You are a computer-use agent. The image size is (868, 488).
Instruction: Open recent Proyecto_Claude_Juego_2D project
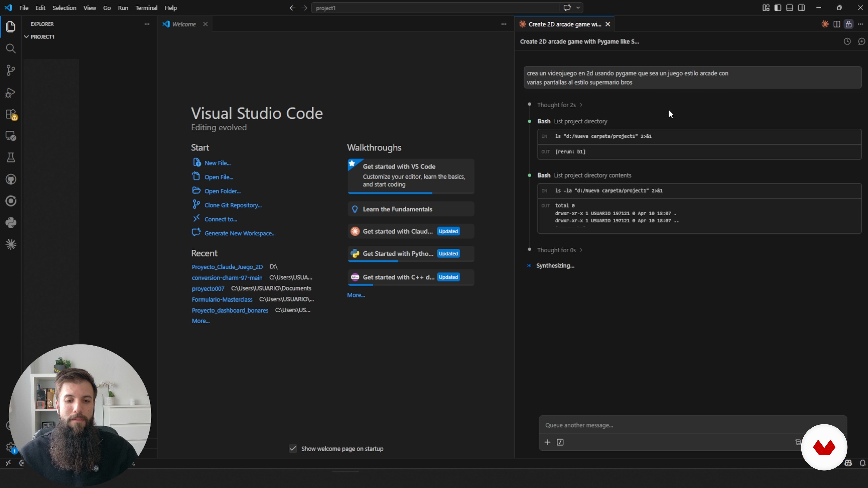click(x=227, y=267)
